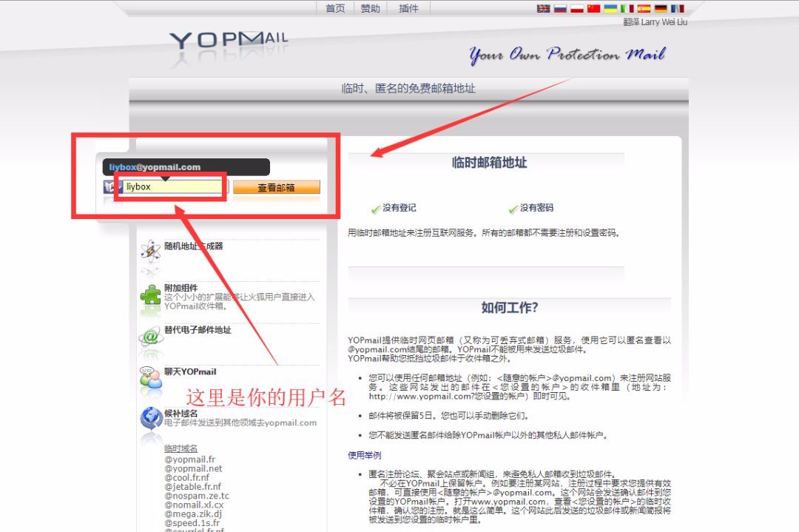Click the Spanish flag language icon
Image resolution: width=799 pixels, height=532 pixels.
pos(643,8)
